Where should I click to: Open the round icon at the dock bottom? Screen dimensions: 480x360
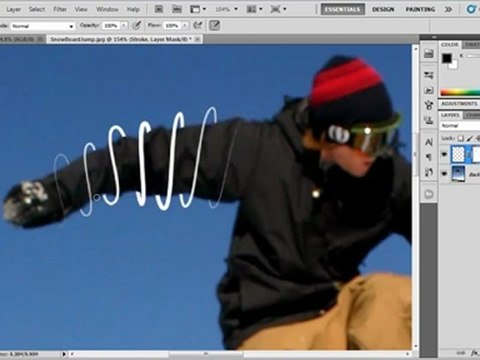[x=429, y=194]
